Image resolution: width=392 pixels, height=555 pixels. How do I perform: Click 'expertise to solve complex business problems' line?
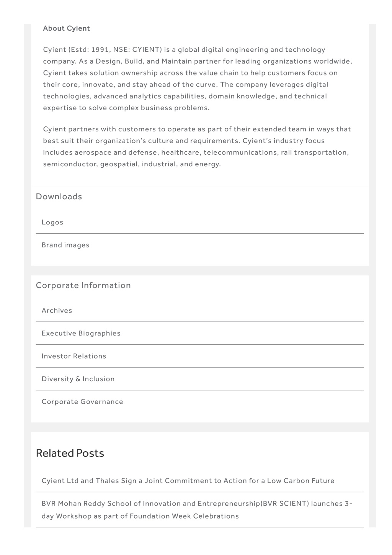(126, 108)
